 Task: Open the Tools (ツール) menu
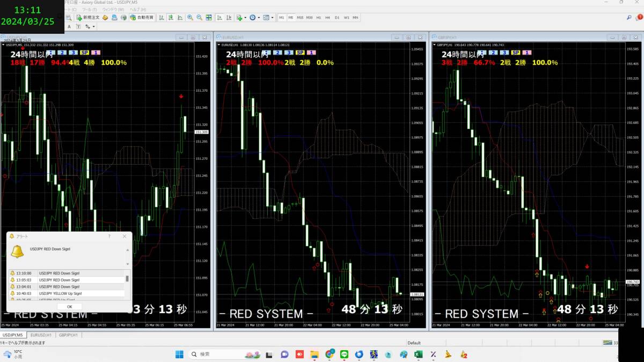pyautogui.click(x=89, y=10)
